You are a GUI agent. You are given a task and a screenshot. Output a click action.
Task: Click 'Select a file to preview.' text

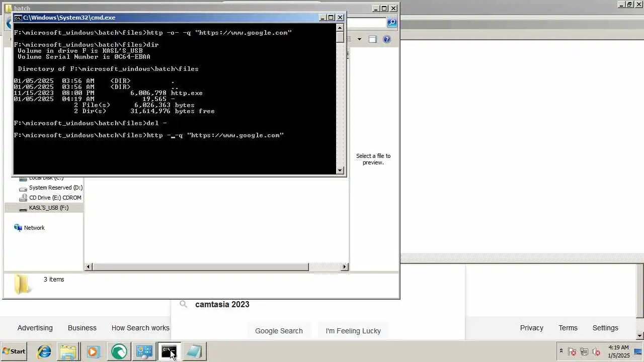(373, 159)
